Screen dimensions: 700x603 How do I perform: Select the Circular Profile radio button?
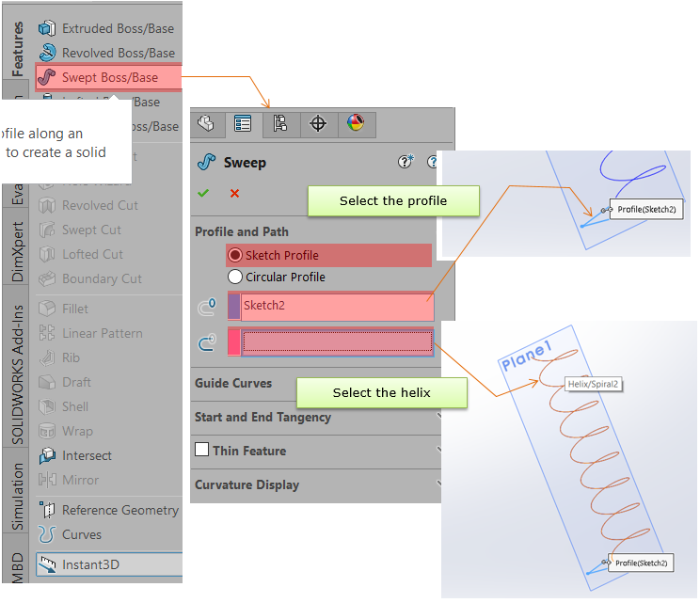pyautogui.click(x=235, y=277)
